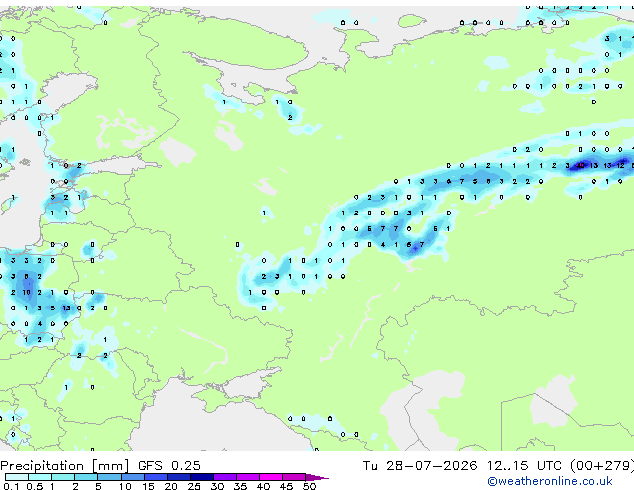Click the legend tick label '50'
Viewport: 634px width, 490px height.
point(309,486)
